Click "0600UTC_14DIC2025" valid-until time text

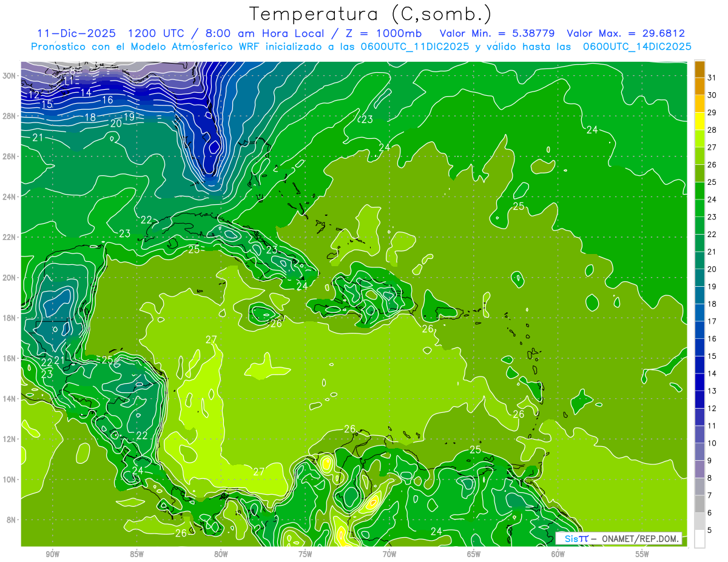click(x=637, y=47)
